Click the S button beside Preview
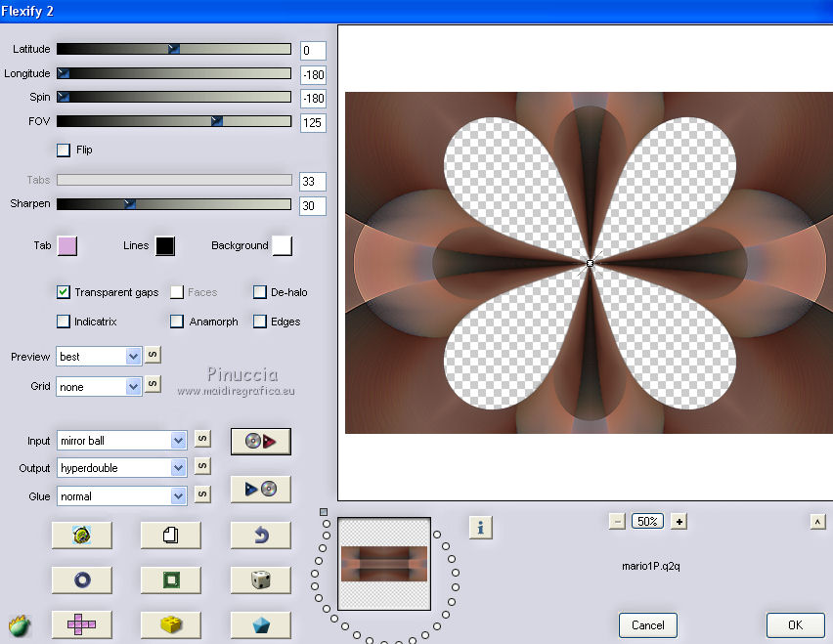This screenshot has width=833, height=644. [x=153, y=355]
